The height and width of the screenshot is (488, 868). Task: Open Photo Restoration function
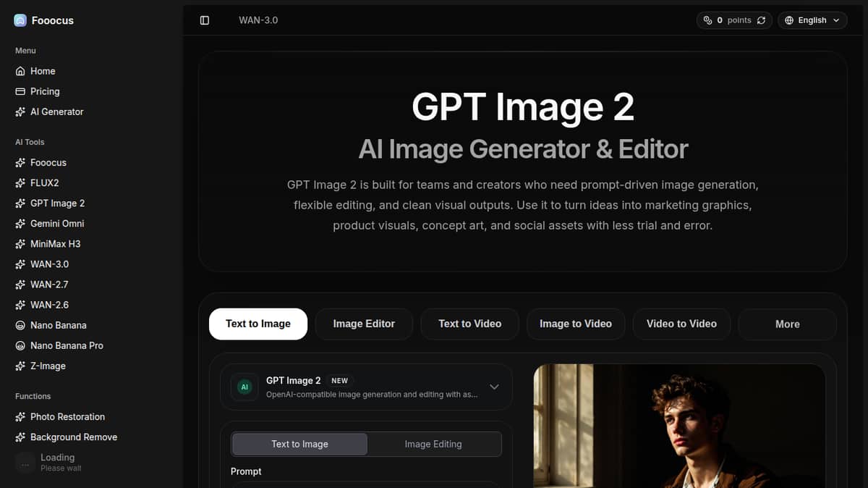(x=67, y=416)
